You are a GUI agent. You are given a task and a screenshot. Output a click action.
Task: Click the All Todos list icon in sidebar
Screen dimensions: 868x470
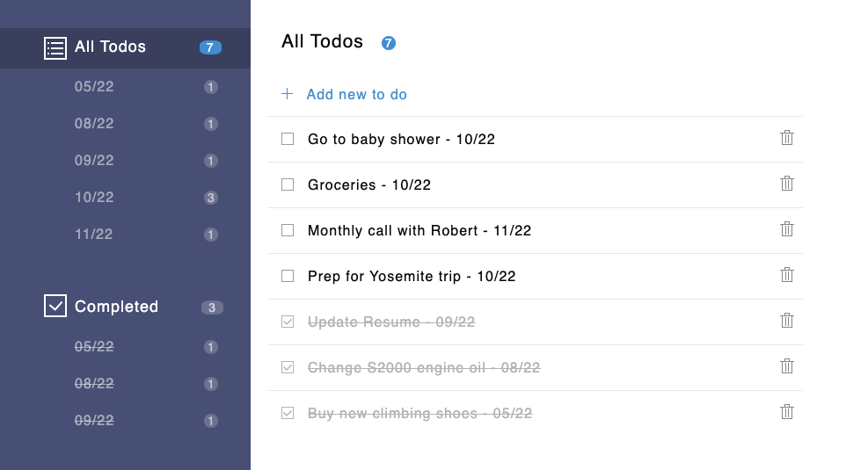pos(55,48)
